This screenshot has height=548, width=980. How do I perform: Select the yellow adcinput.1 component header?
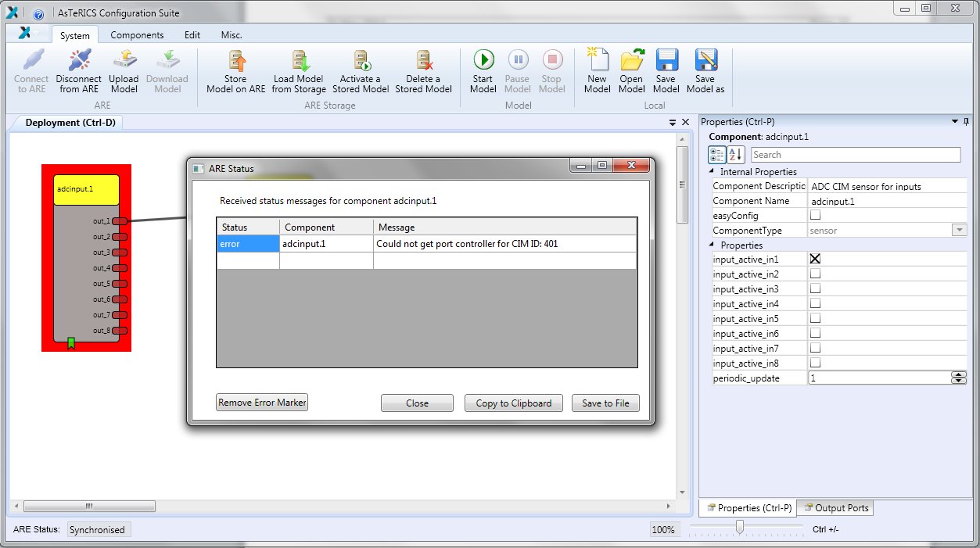pos(86,189)
